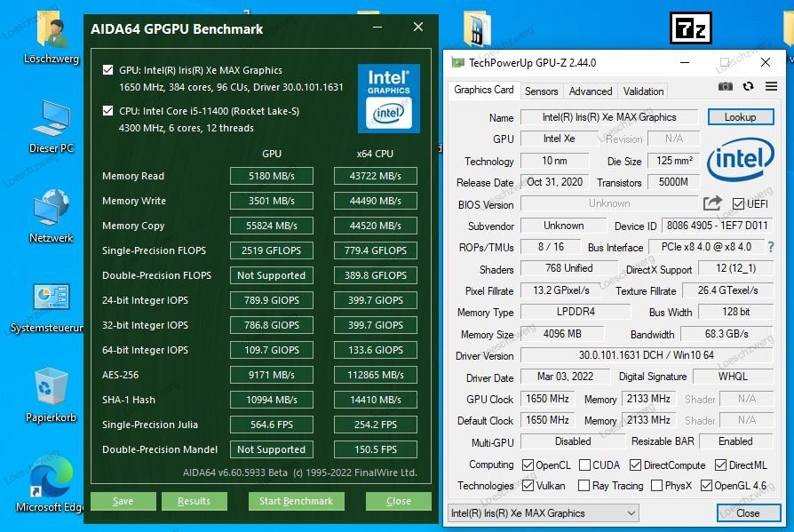Screen dimensions: 794x532
Task: Toggle the DirectCompute checkbox
Action: tap(635, 465)
